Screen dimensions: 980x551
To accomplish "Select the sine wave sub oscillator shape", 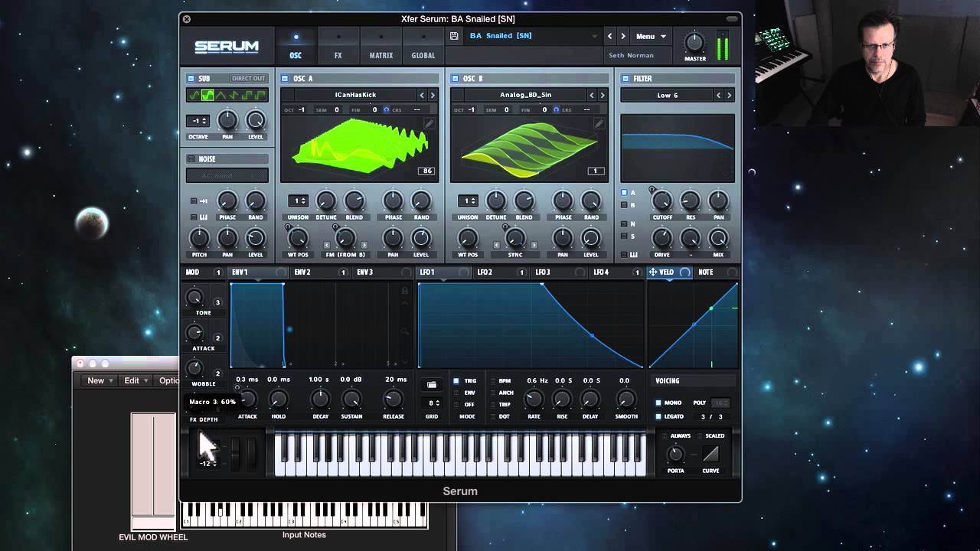I will [192, 95].
